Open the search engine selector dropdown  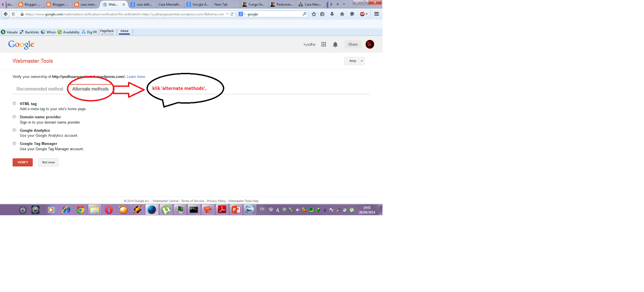point(242,14)
